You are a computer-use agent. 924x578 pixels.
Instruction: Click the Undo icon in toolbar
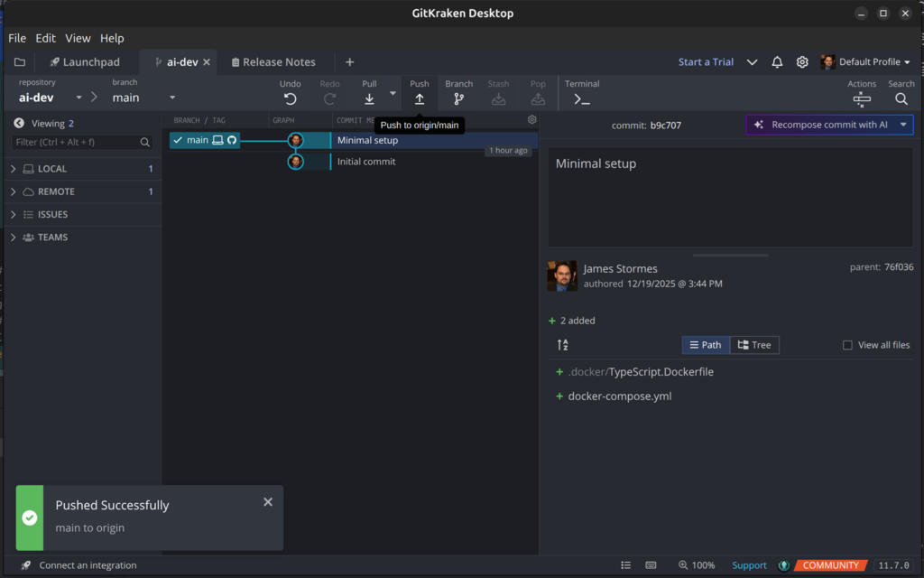291,98
